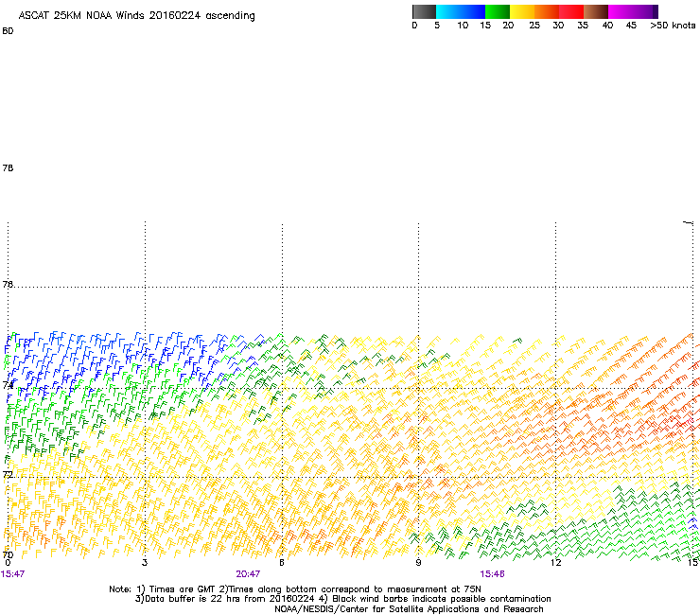This screenshot has width=700, height=615.
Task: Click the 'Data buffer is 22 hrs' note
Action: coord(225,599)
